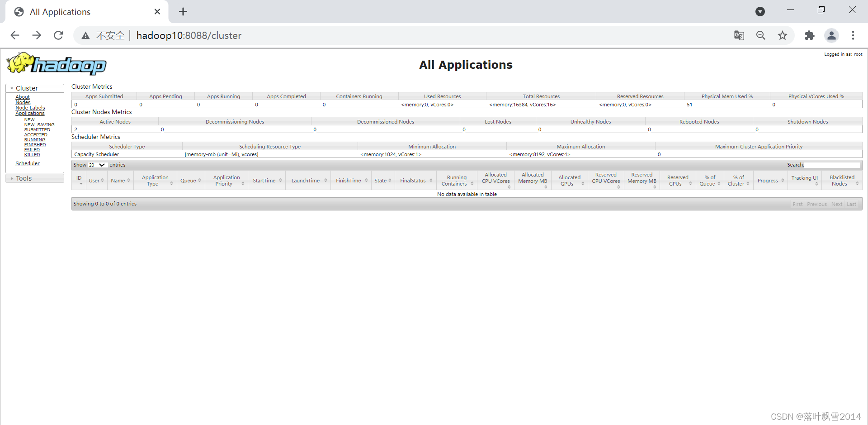
Task: Sort table by FinishTime column
Action: 351,180
